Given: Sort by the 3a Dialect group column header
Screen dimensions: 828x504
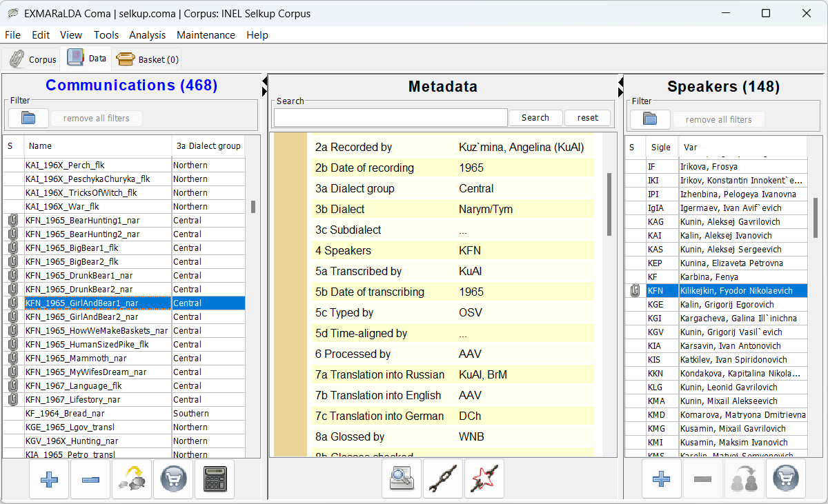Looking at the screenshot, I should (209, 146).
